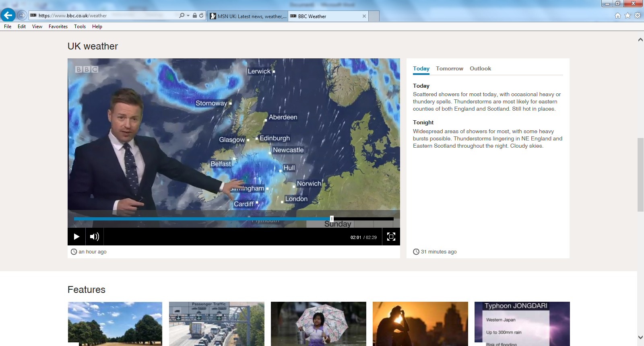644x346 pixels.
Task: Click the search magnifier in address bar
Action: point(182,16)
